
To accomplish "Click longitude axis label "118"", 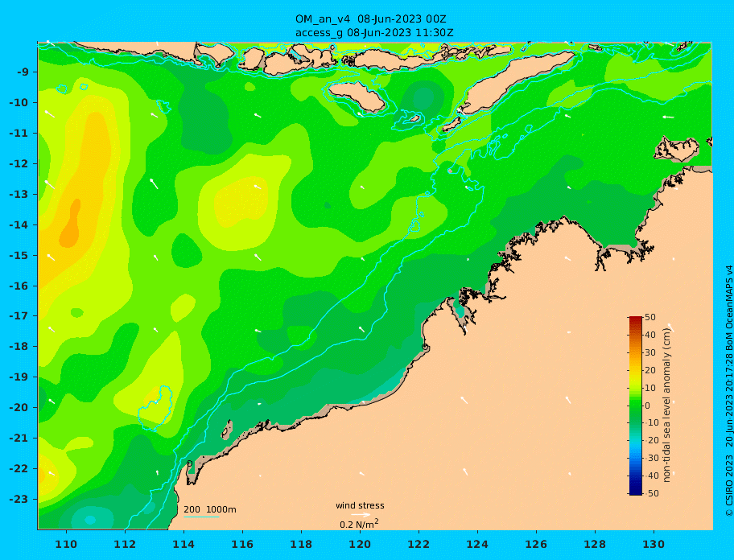I will [x=301, y=545].
